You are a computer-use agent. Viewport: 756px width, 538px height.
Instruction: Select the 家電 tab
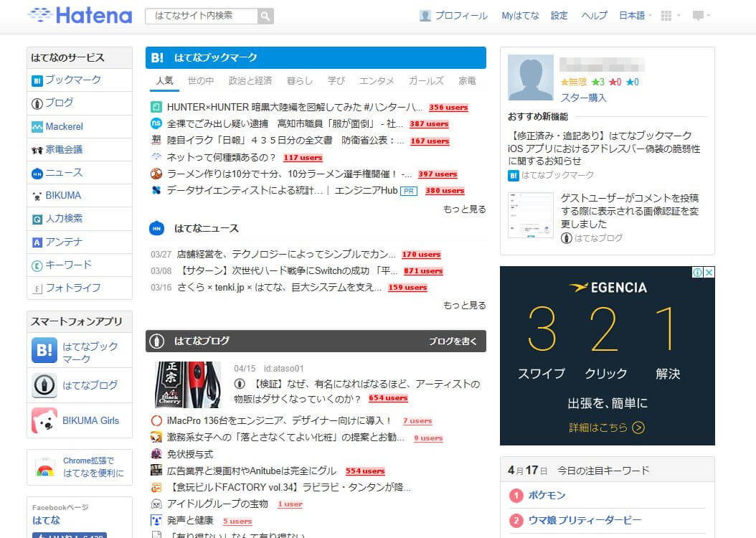467,81
